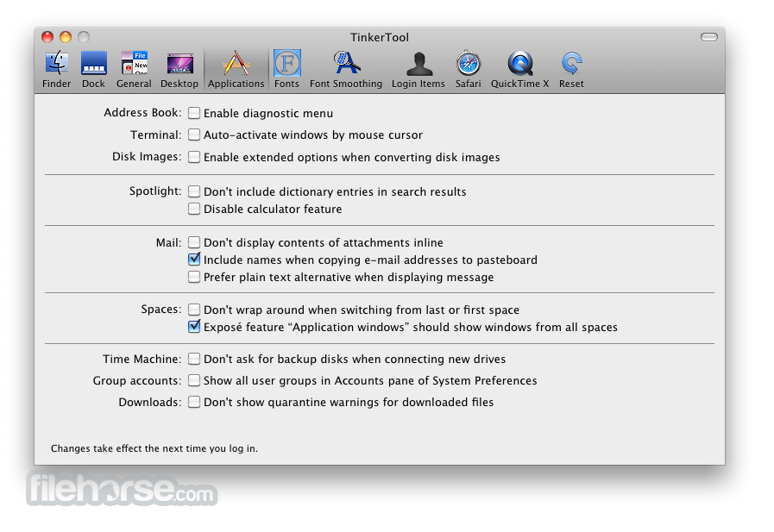
Task: Click the Terminal: label
Action: pyautogui.click(x=155, y=135)
